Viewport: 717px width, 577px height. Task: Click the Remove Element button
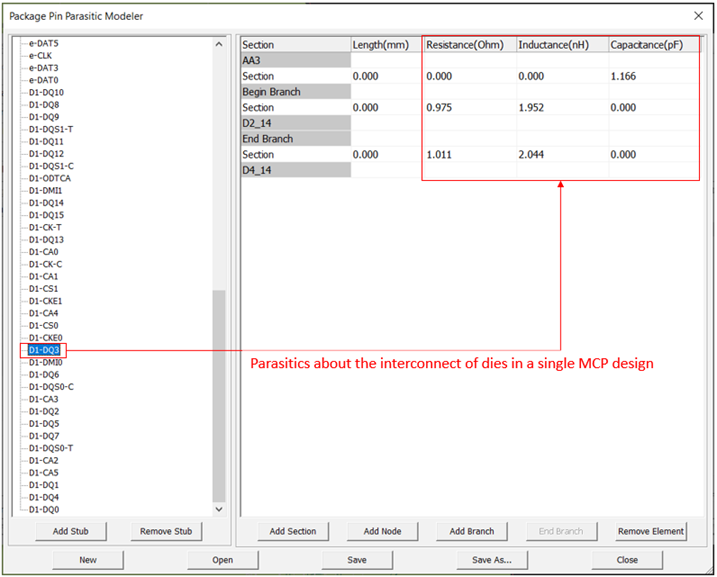(651, 531)
